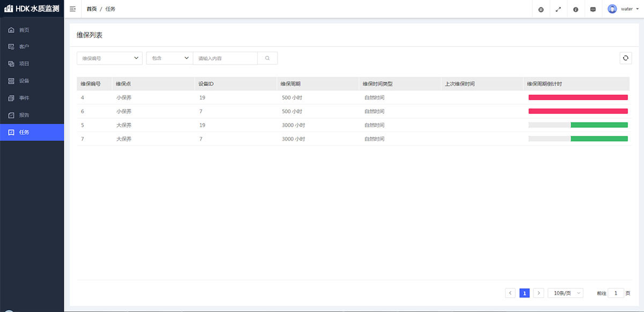Click the refresh icon above the table
Image resolution: width=644 pixels, height=312 pixels.
point(625,58)
